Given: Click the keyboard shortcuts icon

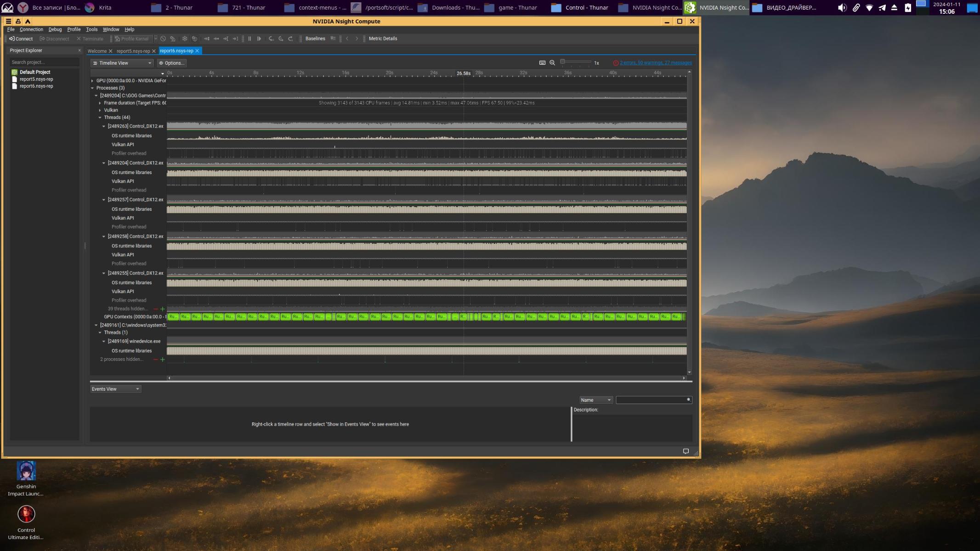Looking at the screenshot, I should [x=542, y=63].
